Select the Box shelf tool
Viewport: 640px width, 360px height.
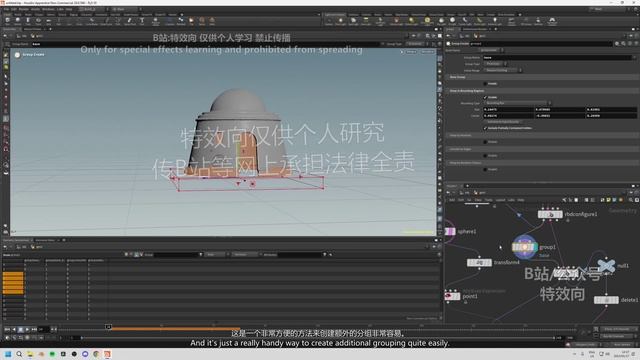(x=7, y=20)
